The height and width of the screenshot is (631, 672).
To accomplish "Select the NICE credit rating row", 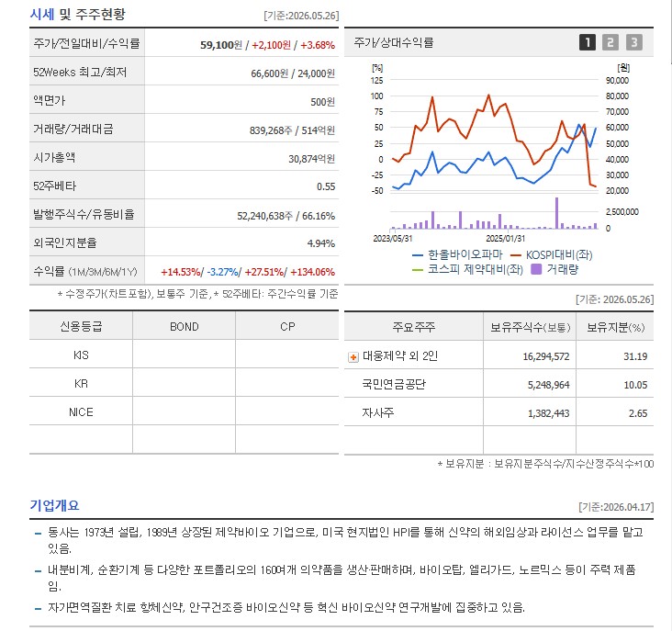I will coord(184,411).
